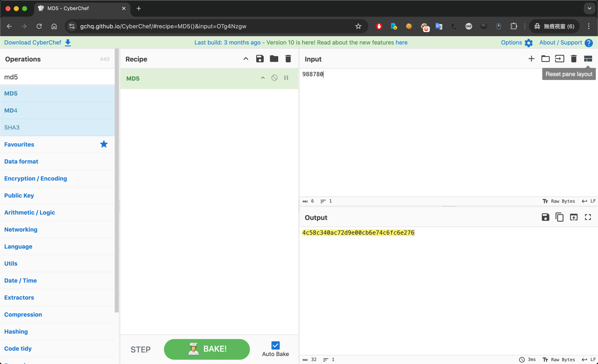Replace input with output
Image resolution: width=598 pixels, height=364 pixels.
(x=574, y=217)
